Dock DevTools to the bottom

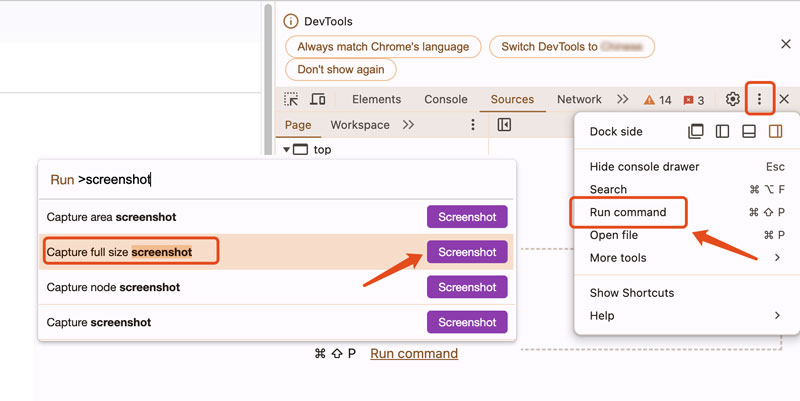tap(749, 131)
